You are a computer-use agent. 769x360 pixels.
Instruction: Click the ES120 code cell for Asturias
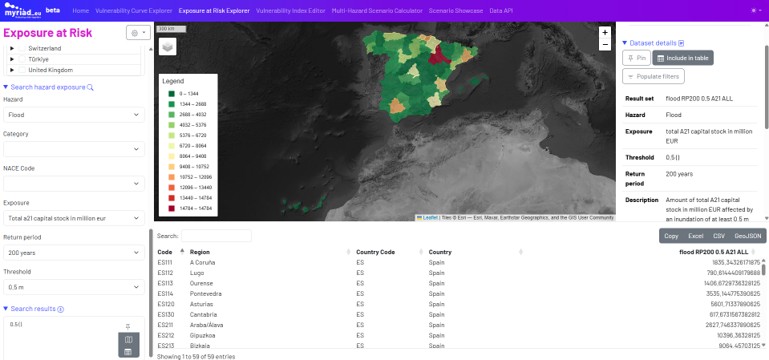[x=166, y=304]
